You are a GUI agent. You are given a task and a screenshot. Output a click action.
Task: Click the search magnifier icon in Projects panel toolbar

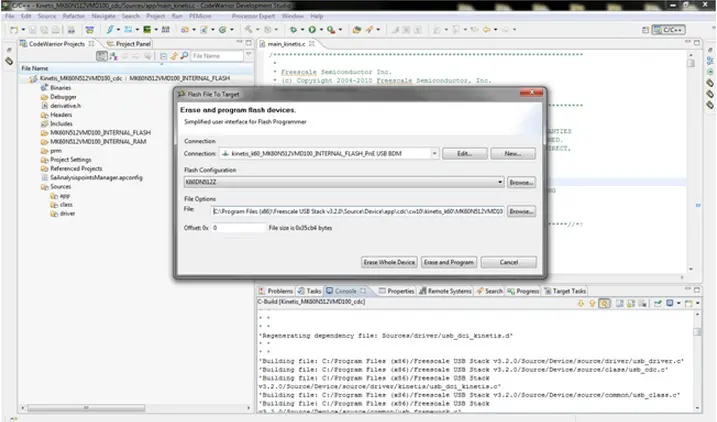[184, 56]
